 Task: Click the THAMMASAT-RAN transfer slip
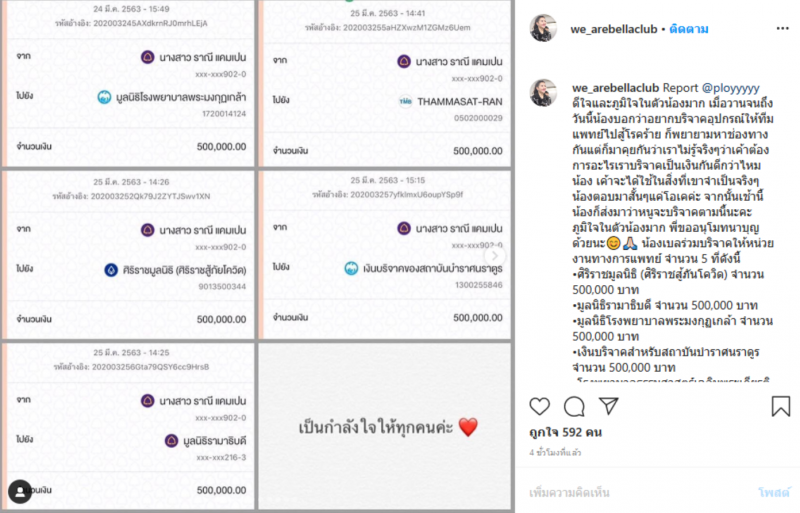(385, 83)
